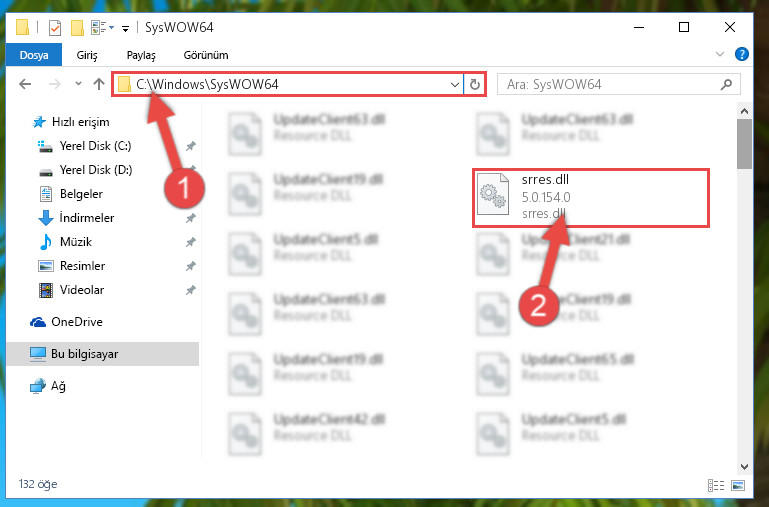Toggle pin next to Yerel Disk (C:)

[191, 146]
